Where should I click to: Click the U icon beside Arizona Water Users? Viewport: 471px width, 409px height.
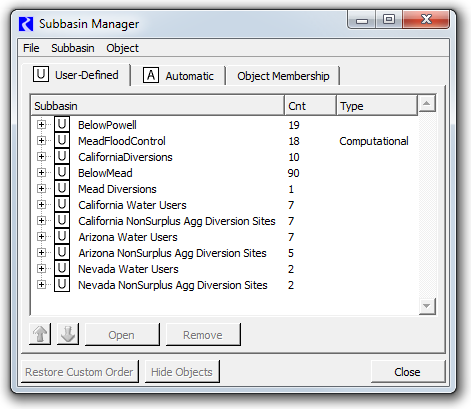62,236
